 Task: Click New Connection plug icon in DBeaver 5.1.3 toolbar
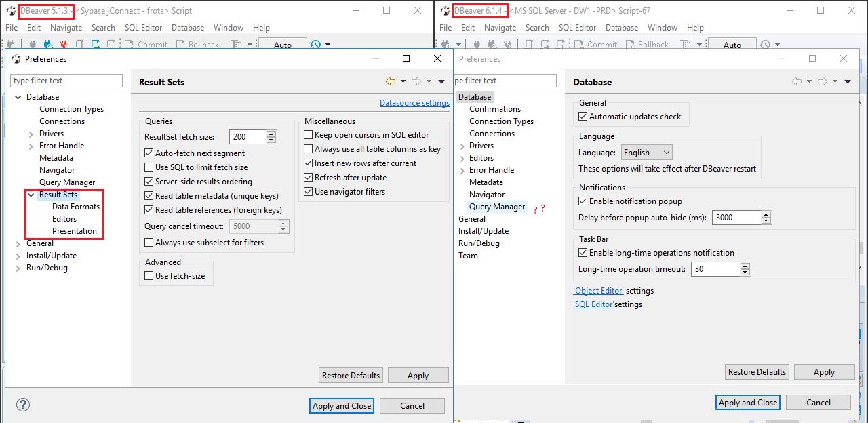tap(12, 44)
